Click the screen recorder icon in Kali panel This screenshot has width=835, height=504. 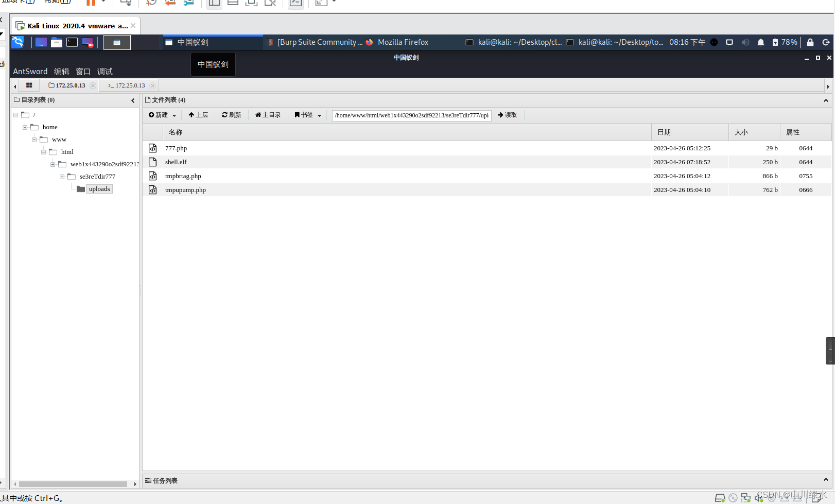click(88, 42)
